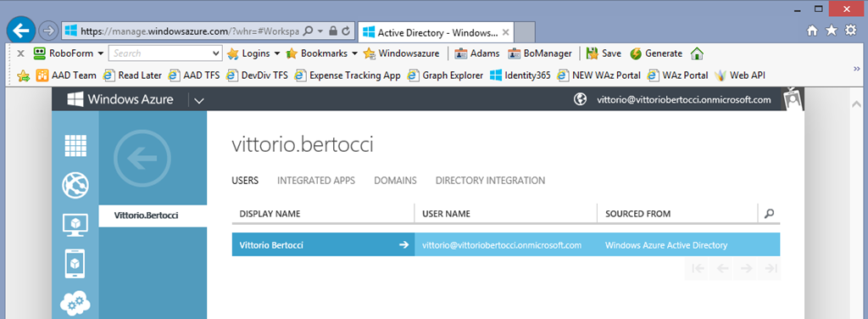
Task: Click the large back arrow circle
Action: (x=142, y=159)
